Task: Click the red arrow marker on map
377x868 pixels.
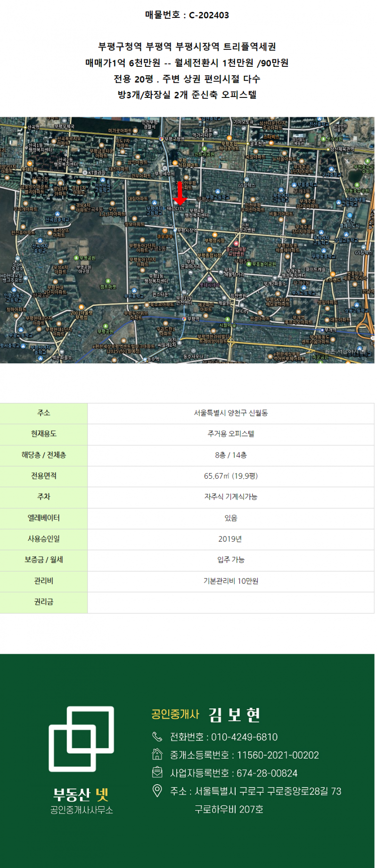Action: click(180, 193)
